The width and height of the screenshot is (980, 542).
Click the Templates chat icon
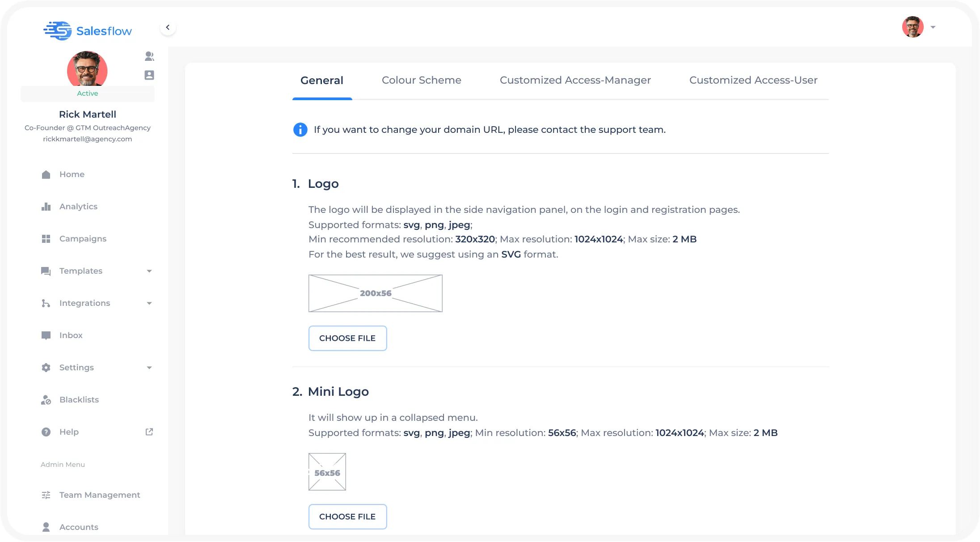(46, 271)
